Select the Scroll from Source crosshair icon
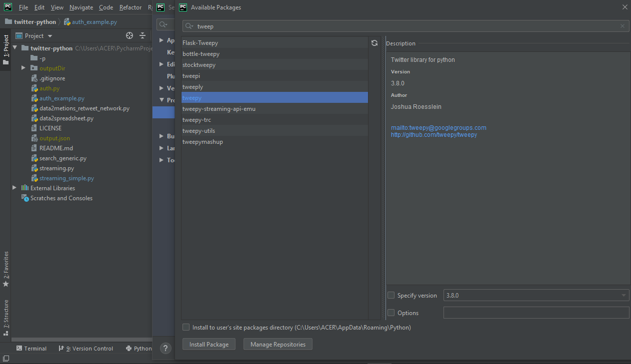 click(129, 35)
